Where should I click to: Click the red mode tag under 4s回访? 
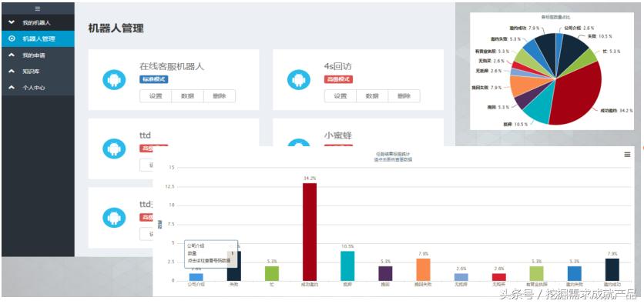point(338,79)
